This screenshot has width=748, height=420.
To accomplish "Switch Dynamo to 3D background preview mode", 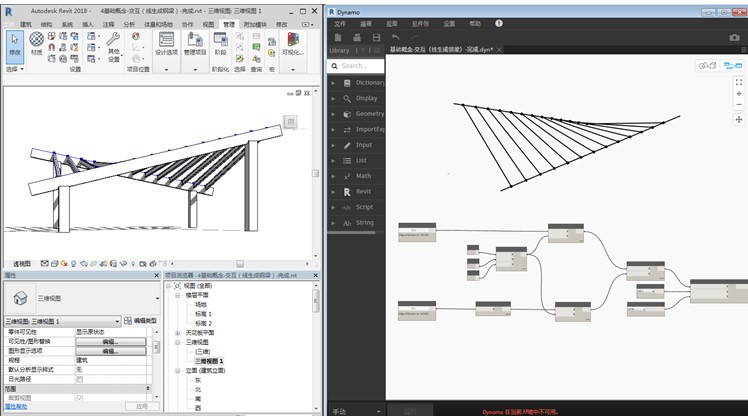I will [708, 65].
